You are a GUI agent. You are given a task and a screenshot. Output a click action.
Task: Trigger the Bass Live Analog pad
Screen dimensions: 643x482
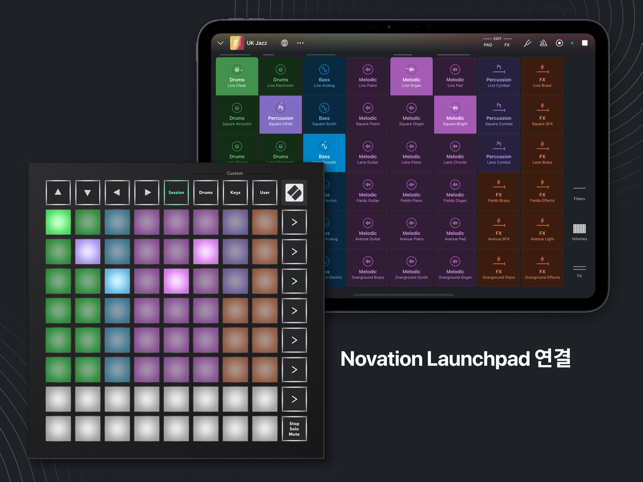point(324,76)
